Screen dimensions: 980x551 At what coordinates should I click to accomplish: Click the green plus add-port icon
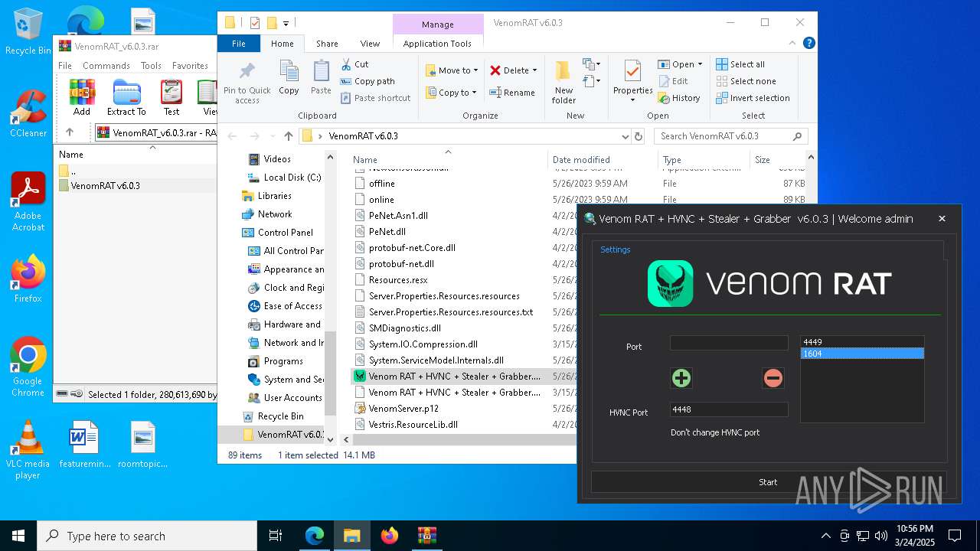tap(681, 377)
